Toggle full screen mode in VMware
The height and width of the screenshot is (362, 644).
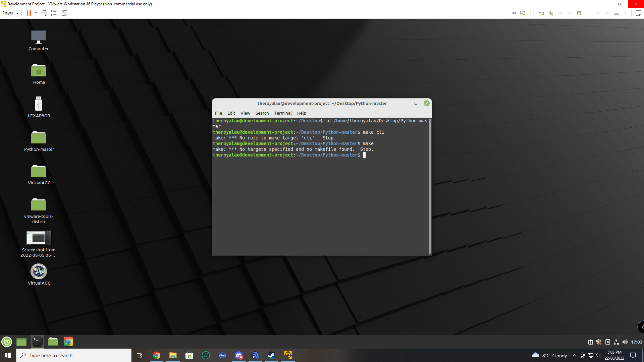(x=54, y=13)
